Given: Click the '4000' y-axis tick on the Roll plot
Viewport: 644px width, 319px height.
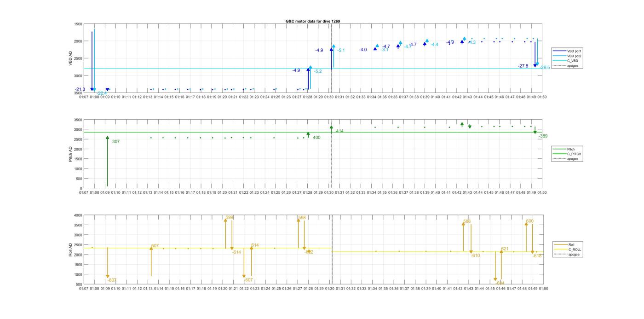Looking at the screenshot, I should 78,215.
